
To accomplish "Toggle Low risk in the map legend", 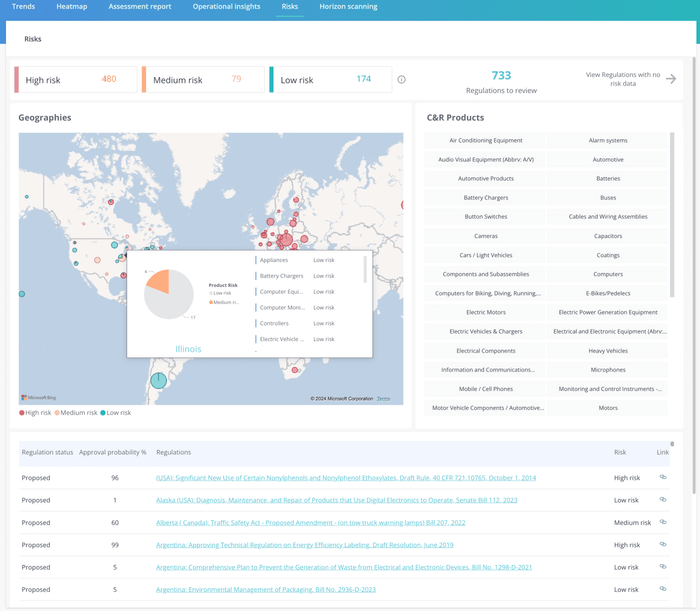I will pos(115,412).
